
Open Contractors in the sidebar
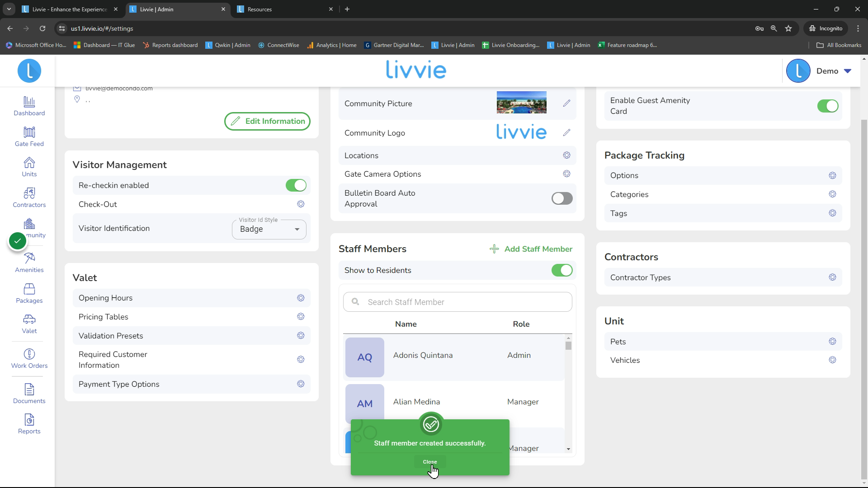coord(29,198)
